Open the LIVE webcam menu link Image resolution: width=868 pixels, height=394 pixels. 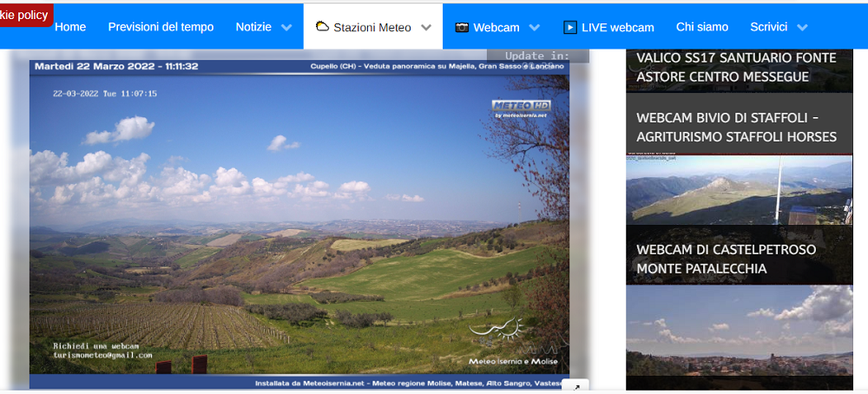tap(618, 27)
